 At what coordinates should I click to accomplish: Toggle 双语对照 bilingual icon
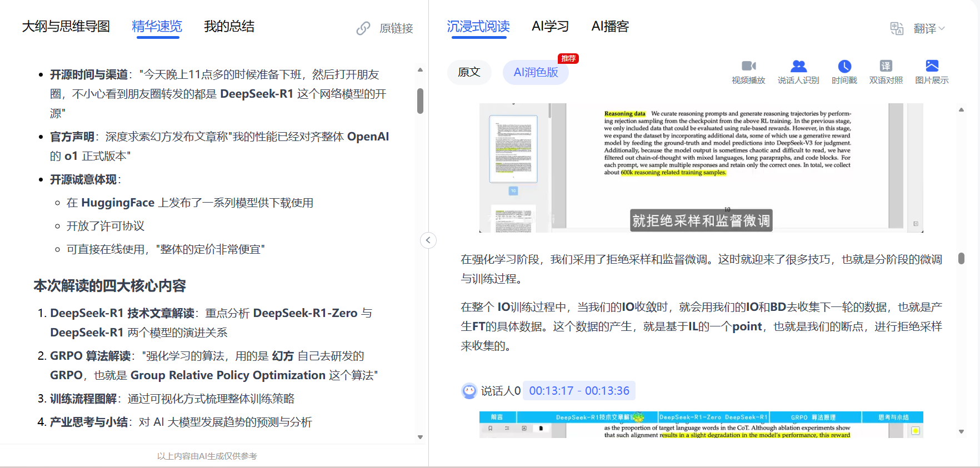[886, 66]
